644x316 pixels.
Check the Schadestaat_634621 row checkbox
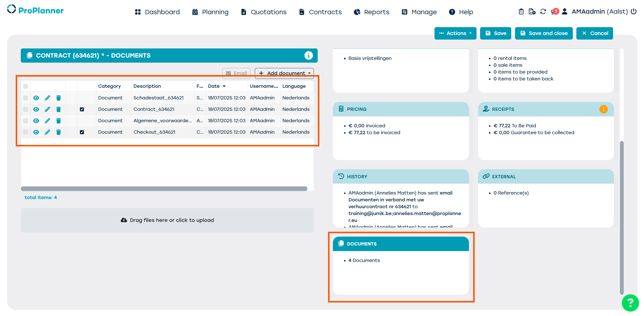pos(26,98)
